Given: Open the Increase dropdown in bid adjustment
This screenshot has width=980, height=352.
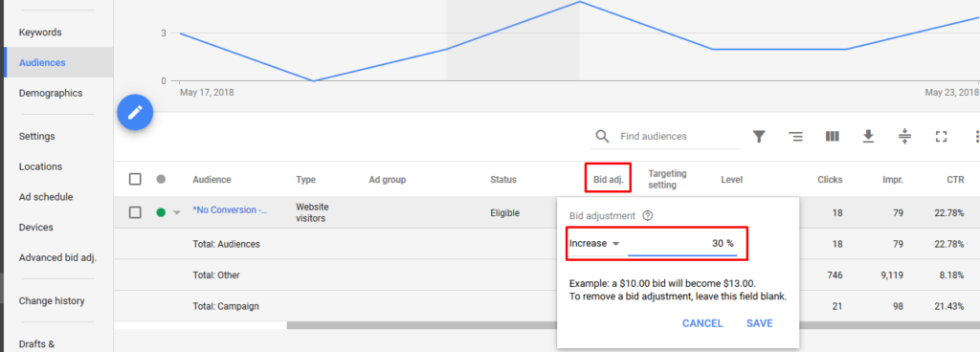Looking at the screenshot, I should coord(594,243).
